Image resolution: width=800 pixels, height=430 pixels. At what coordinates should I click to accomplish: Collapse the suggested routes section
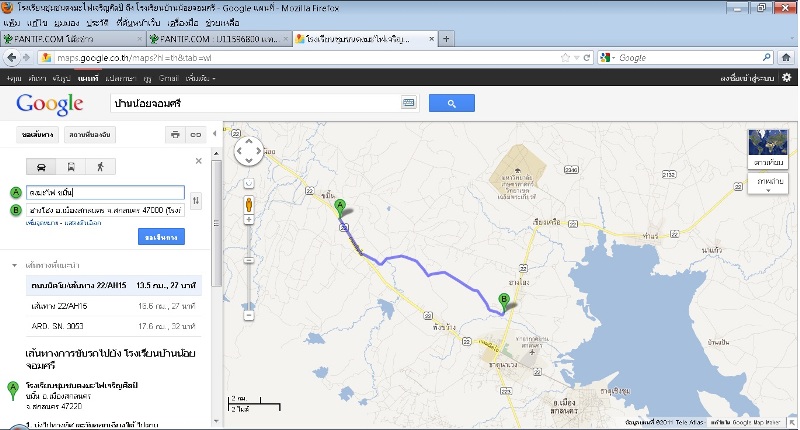[14, 265]
